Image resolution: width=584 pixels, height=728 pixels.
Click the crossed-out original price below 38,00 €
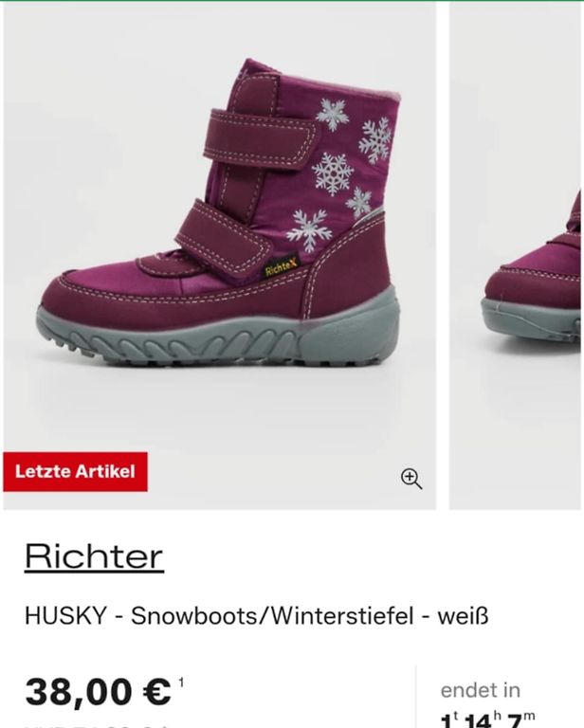(93, 725)
